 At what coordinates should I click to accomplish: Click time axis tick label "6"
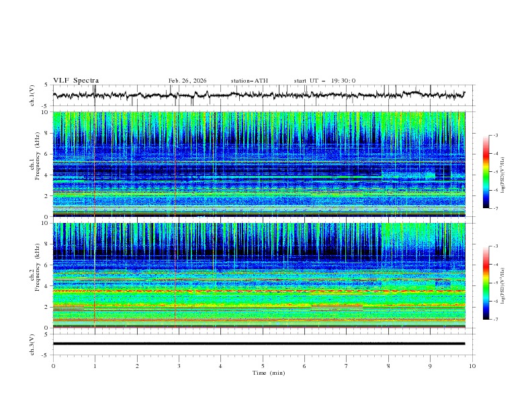tap(304, 366)
